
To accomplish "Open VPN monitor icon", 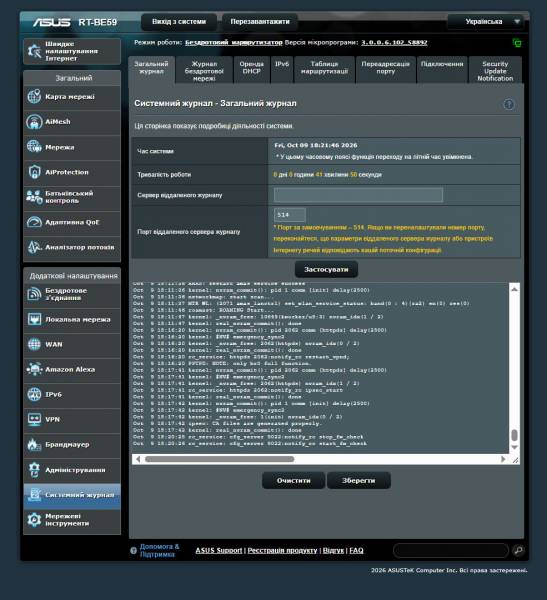I will (34, 419).
